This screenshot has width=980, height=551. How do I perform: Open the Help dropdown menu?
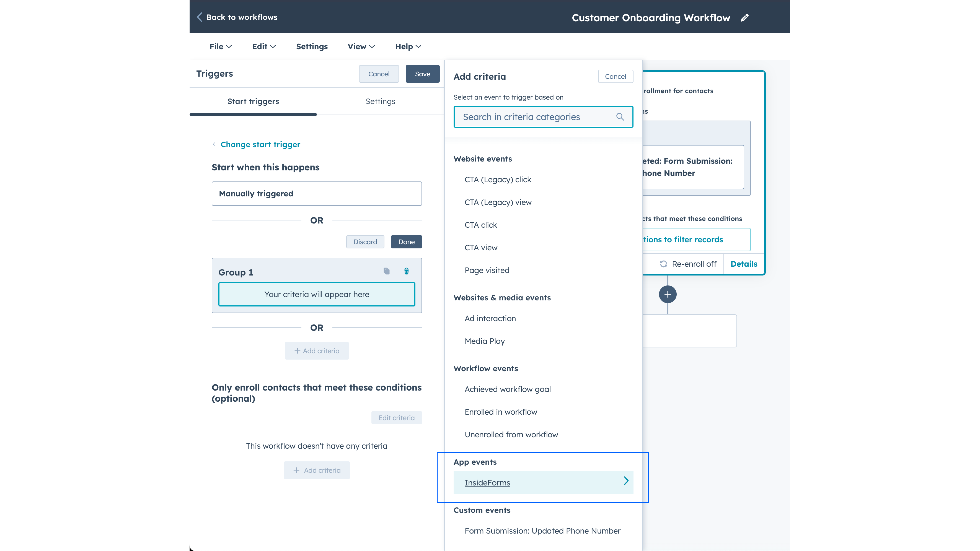pyautogui.click(x=408, y=46)
